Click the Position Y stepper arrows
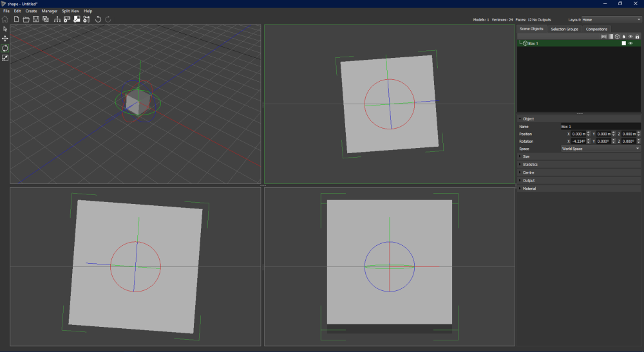 pos(614,134)
